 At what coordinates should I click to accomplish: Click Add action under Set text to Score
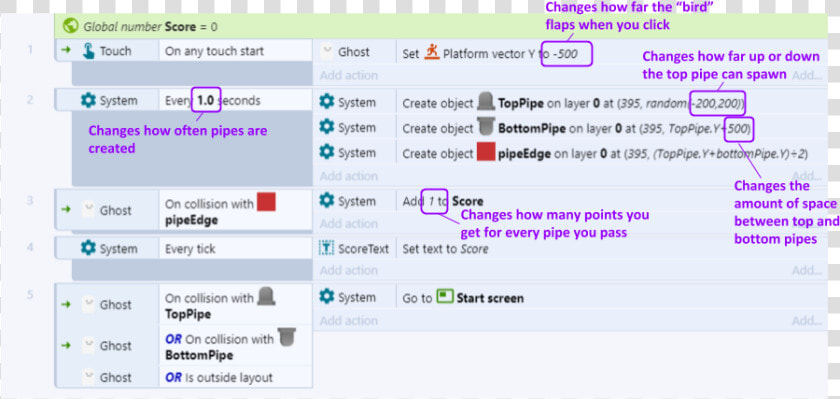pos(349,270)
